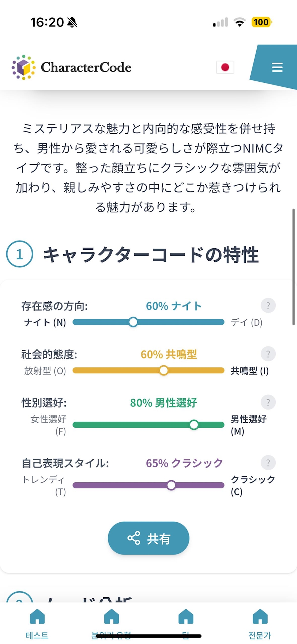The width and height of the screenshot is (297, 644).
Task: Open the 테스트 bottom tab
Action: point(37,624)
